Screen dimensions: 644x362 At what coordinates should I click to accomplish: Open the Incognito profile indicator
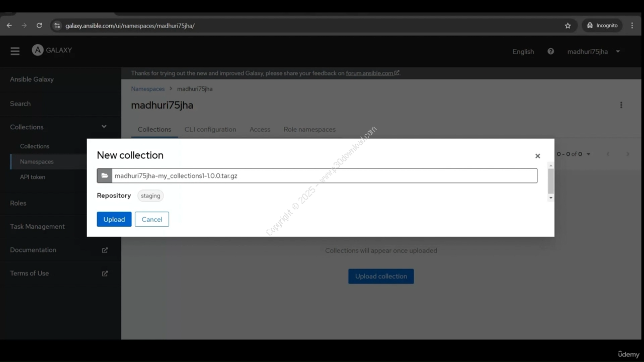click(x=602, y=26)
